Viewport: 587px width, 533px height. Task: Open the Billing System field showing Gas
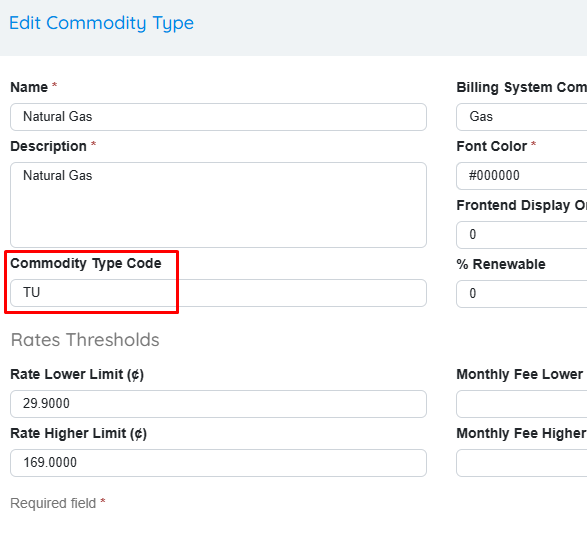[x=521, y=117]
